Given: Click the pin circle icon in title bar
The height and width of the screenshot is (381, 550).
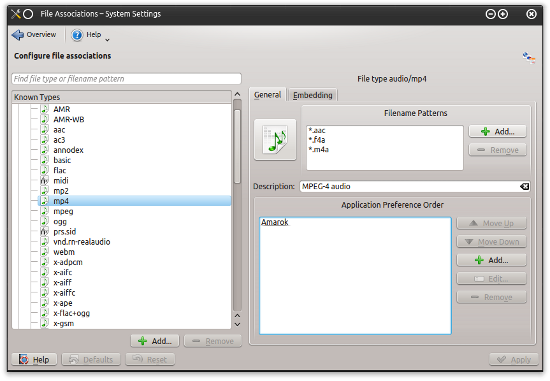Looking at the screenshot, I should tap(28, 14).
